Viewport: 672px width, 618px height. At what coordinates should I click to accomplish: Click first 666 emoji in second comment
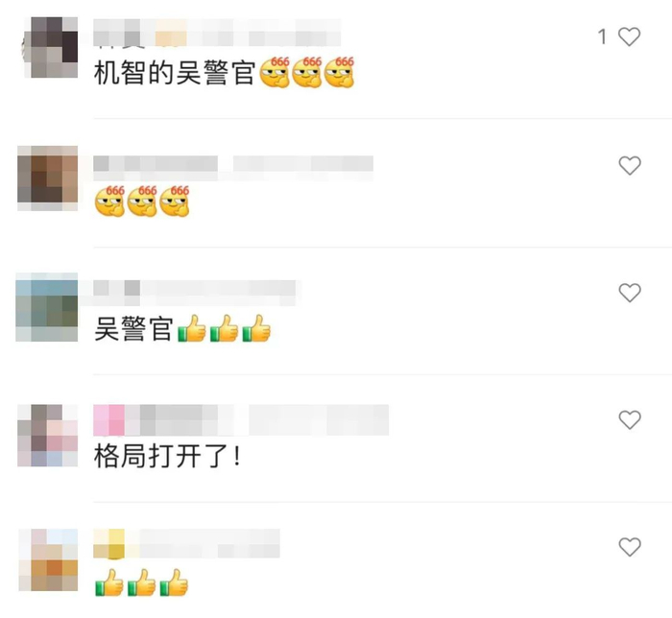click(109, 202)
